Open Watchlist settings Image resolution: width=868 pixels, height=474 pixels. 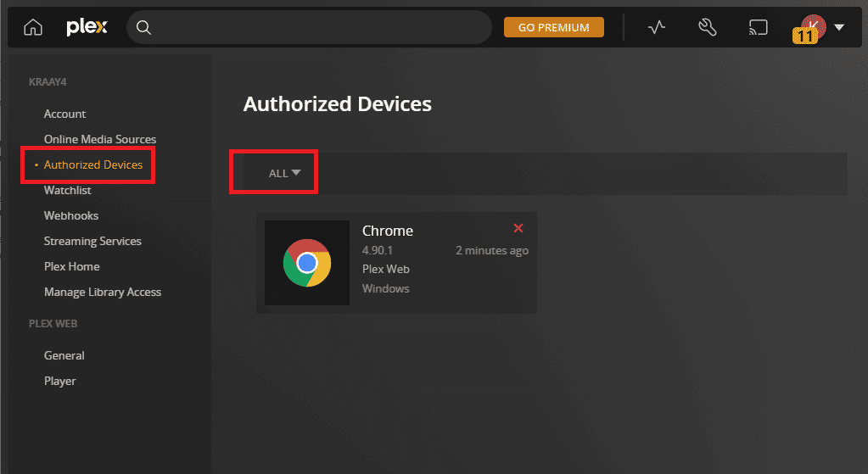click(68, 190)
